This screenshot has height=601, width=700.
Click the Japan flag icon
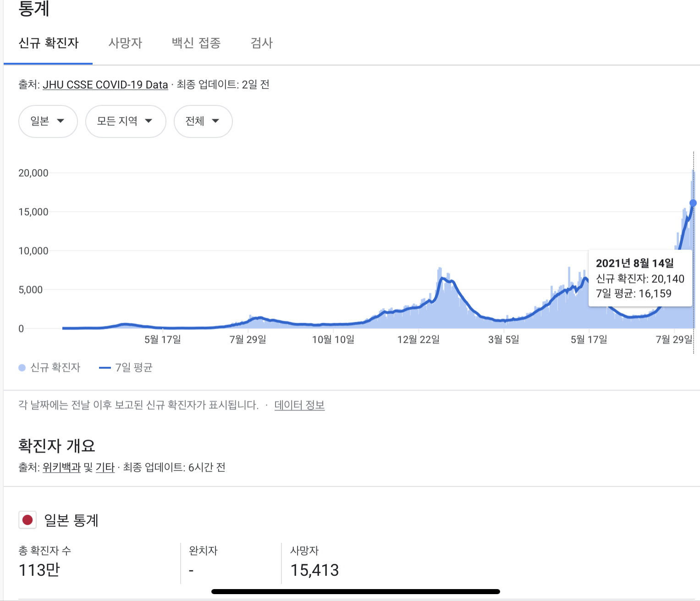click(x=28, y=520)
